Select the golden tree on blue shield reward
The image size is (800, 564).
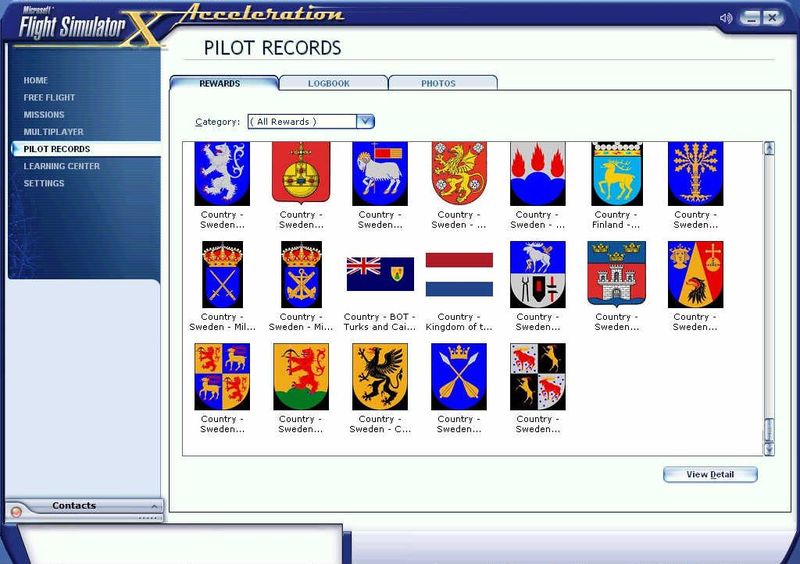tap(695, 174)
